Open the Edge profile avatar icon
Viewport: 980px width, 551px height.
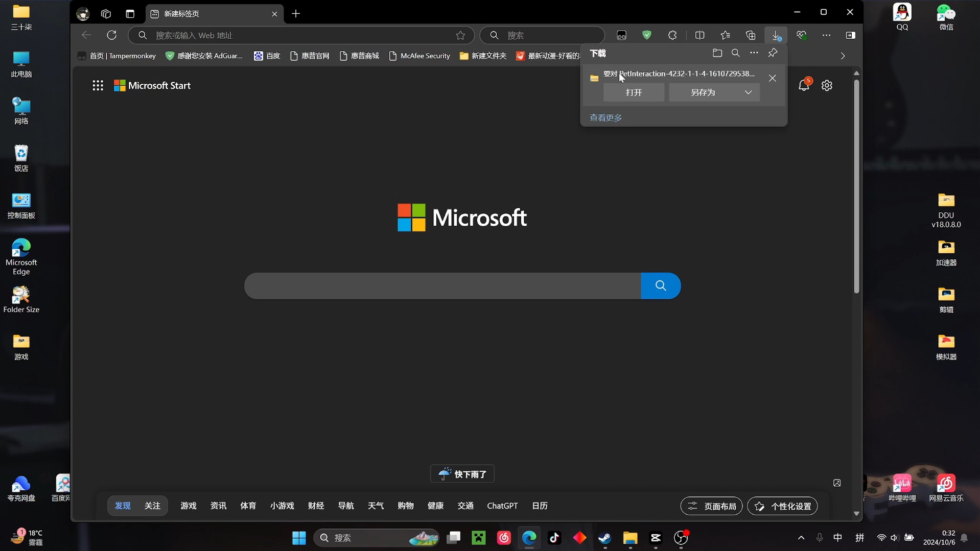tap(83, 14)
